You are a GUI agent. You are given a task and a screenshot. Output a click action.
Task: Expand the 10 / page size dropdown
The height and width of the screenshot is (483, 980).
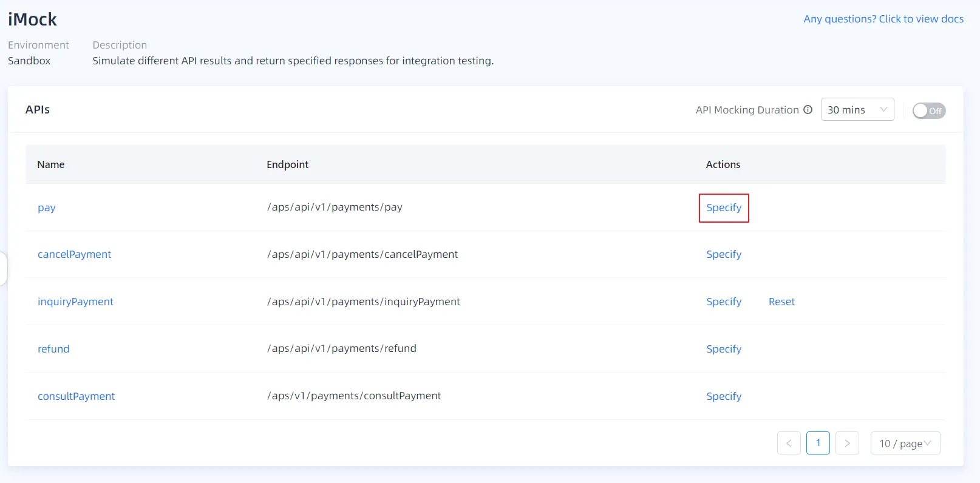(905, 444)
